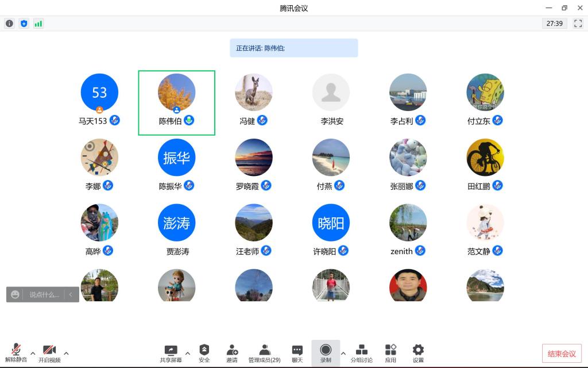Open Manage Members (管理成员) panel
Screen dimensions: 588x368
264,353
